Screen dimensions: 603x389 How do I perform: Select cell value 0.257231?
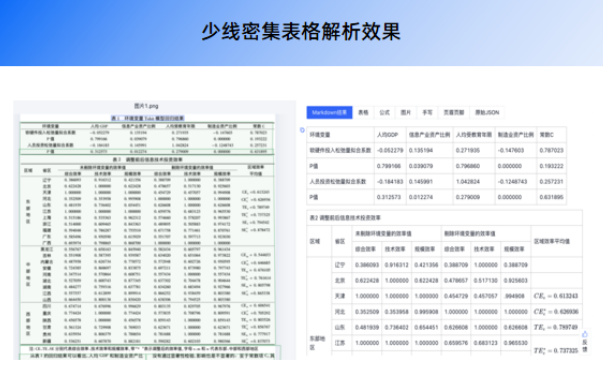[x=551, y=181]
